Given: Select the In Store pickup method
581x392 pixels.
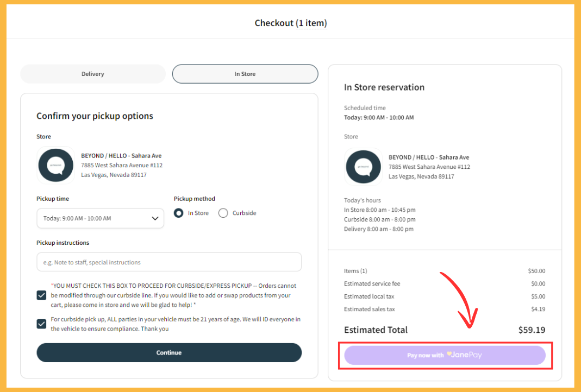Looking at the screenshot, I should [179, 213].
